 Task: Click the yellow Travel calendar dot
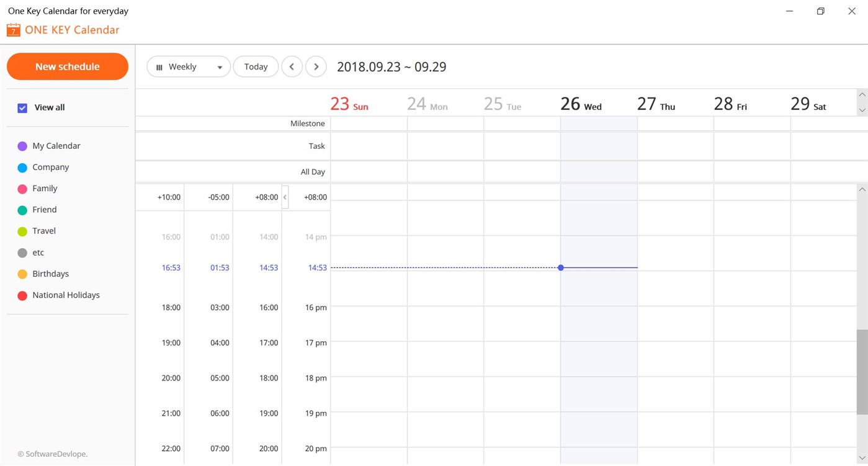(22, 230)
